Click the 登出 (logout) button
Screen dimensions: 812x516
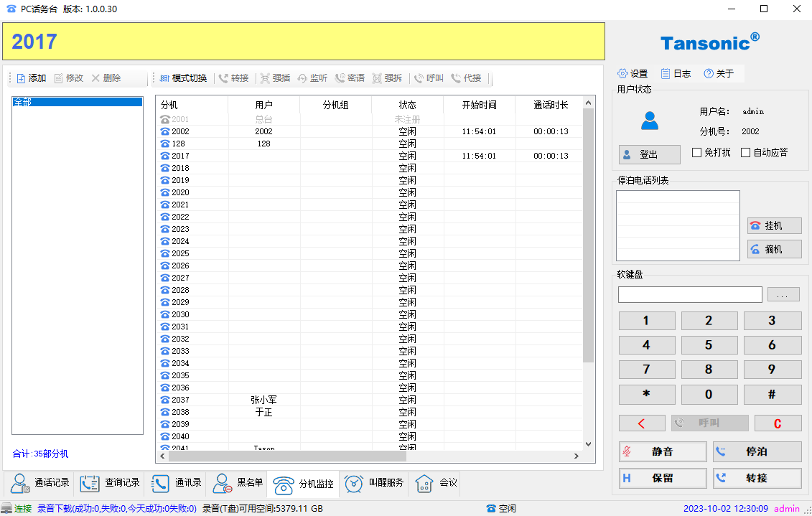coord(650,154)
